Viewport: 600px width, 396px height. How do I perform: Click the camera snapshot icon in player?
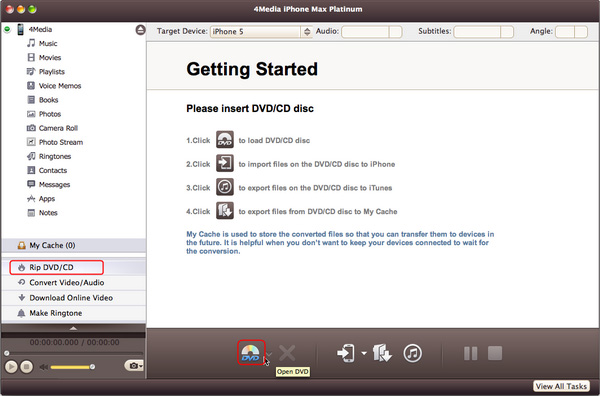(x=134, y=366)
